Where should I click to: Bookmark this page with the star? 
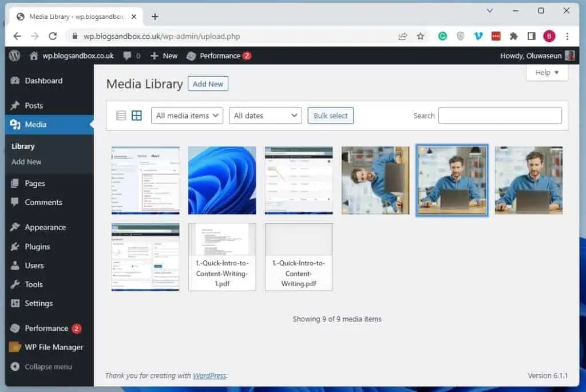point(421,36)
